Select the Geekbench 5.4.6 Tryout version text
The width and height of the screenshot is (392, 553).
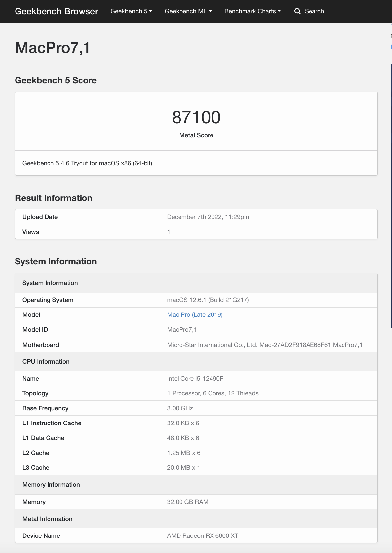(87, 163)
